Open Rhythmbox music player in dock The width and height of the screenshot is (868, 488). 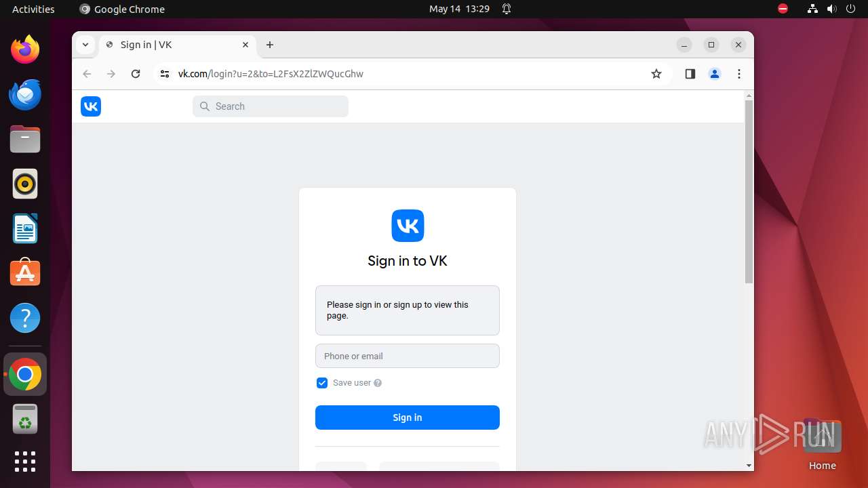25,184
